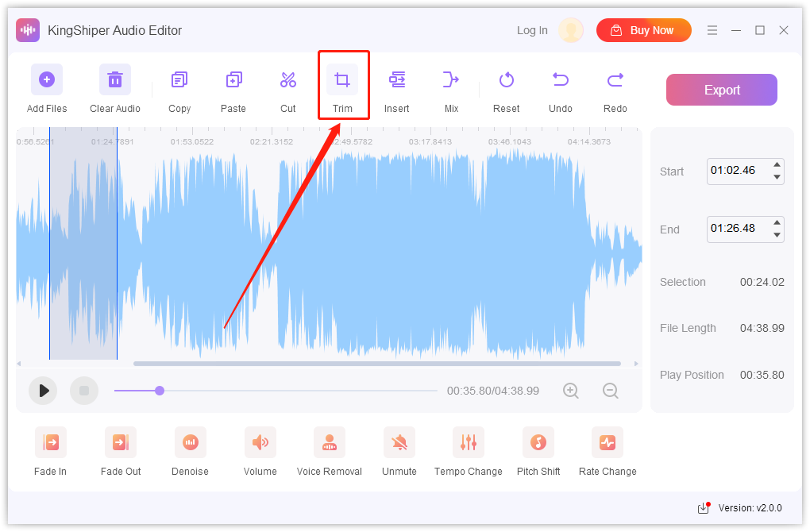The image size is (810, 532).
Task: Click the Clear Audio trash icon
Action: click(x=114, y=79)
